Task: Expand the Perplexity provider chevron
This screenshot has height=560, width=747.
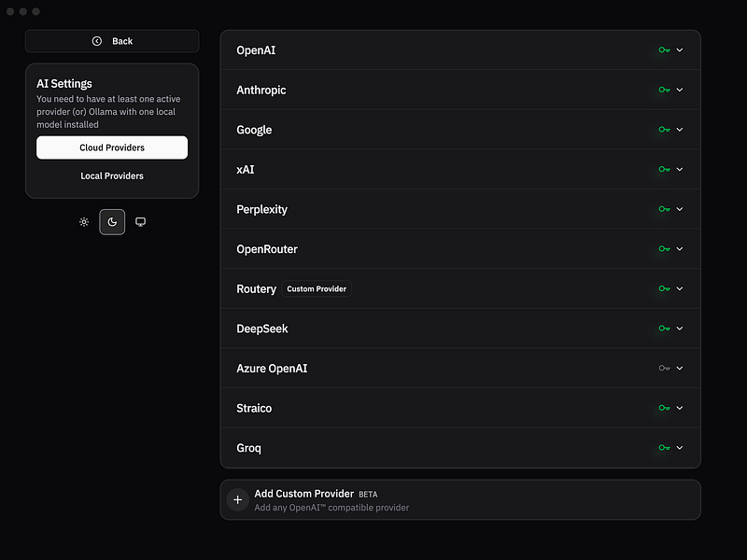Action: 680,209
